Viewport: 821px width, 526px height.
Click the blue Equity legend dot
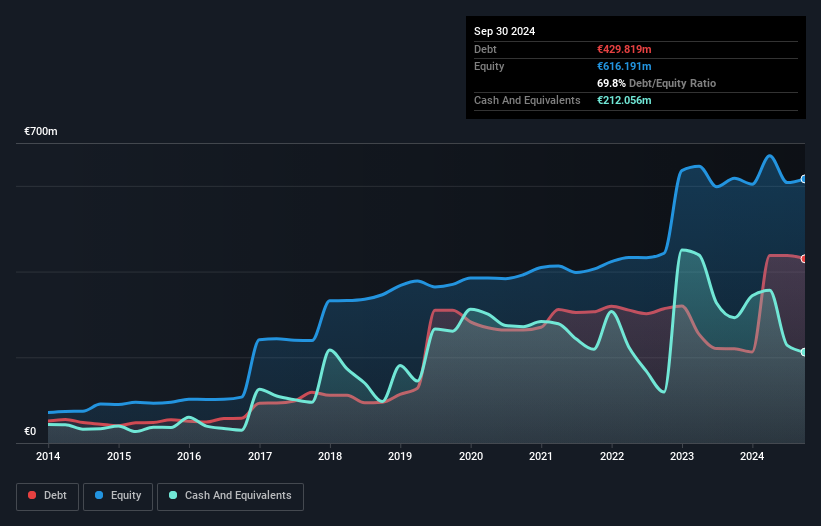[x=99, y=495]
